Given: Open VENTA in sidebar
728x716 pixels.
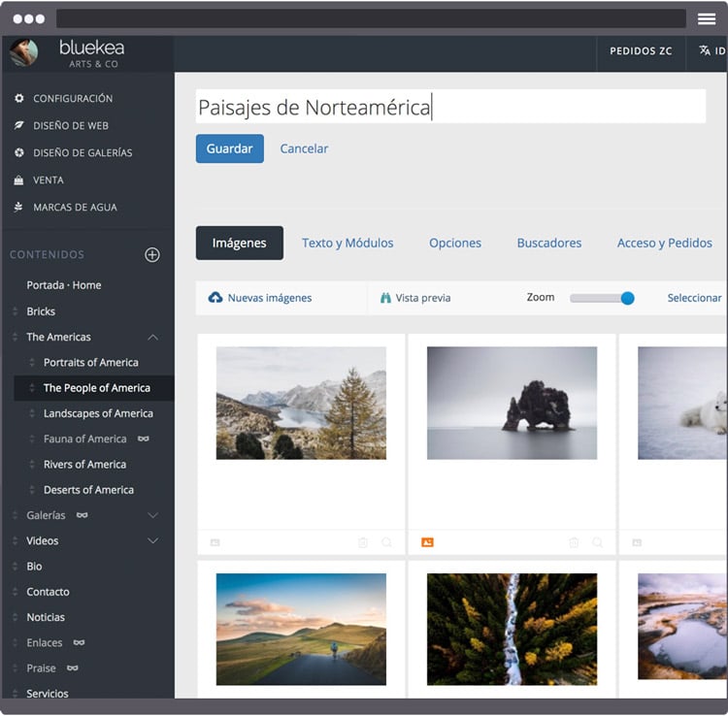Looking at the screenshot, I should click(49, 180).
